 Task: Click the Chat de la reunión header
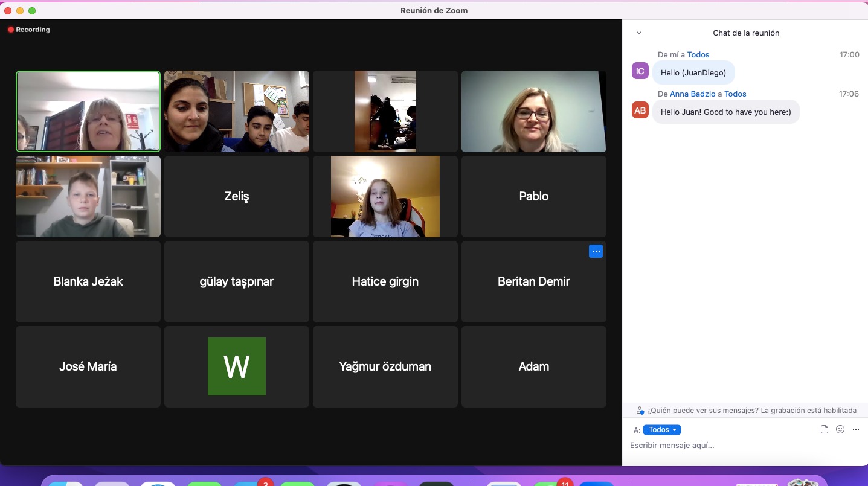746,33
